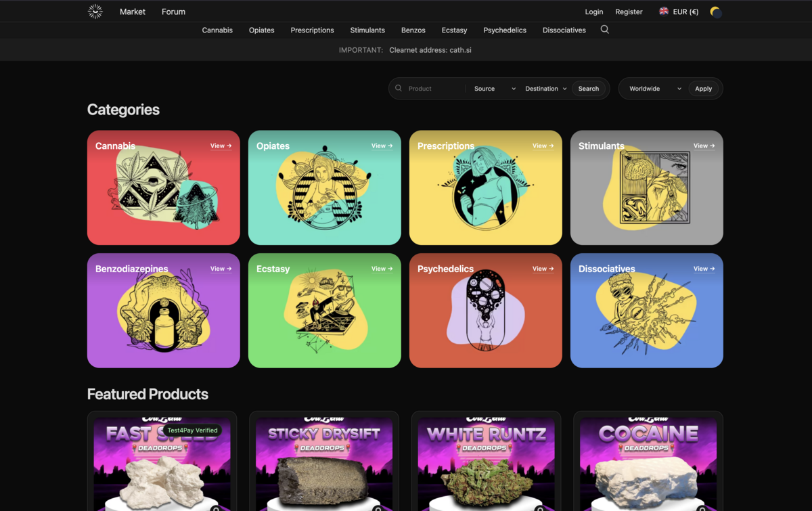Toggle dark mode with the moon icon
Image resolution: width=812 pixels, height=511 pixels.
[715, 12]
